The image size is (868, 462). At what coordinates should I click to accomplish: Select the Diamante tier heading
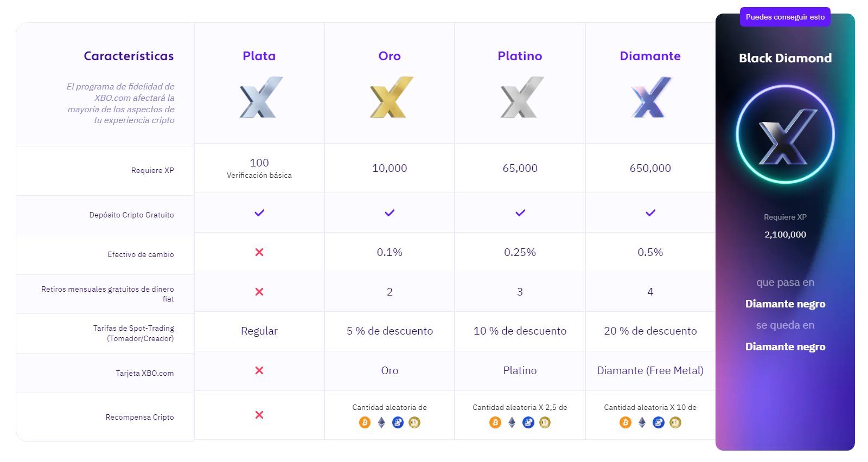(650, 56)
